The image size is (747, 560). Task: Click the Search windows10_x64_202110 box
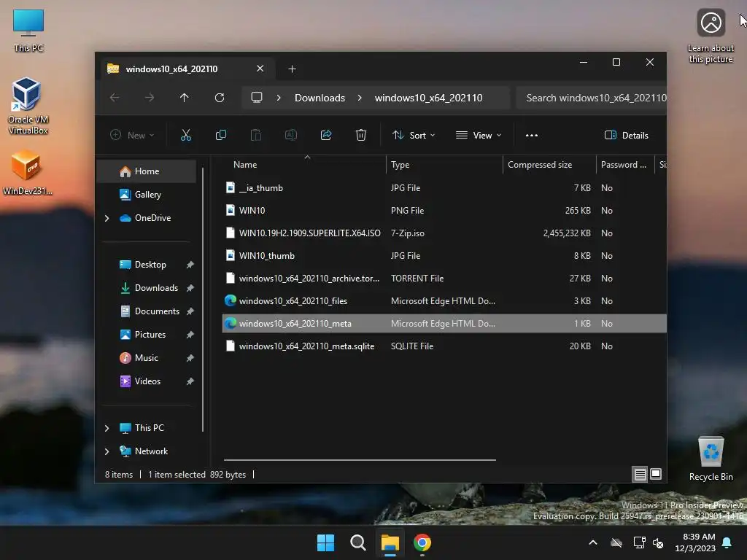click(591, 98)
